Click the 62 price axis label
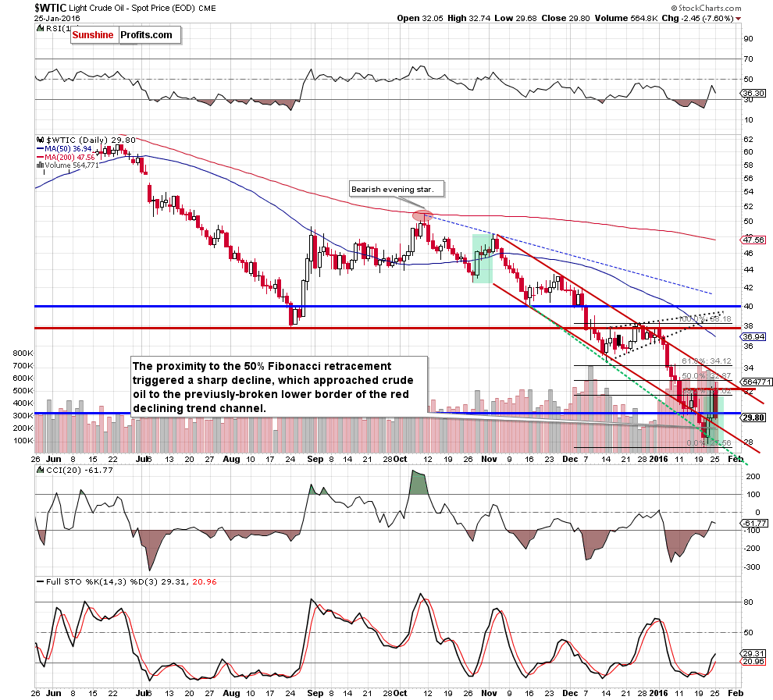The width and height of the screenshot is (773, 700). 748,140
